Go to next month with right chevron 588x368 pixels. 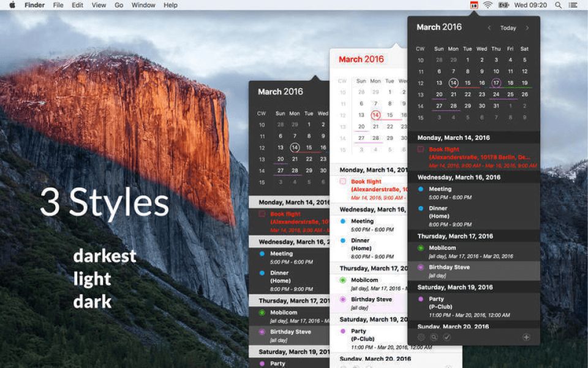pos(527,28)
